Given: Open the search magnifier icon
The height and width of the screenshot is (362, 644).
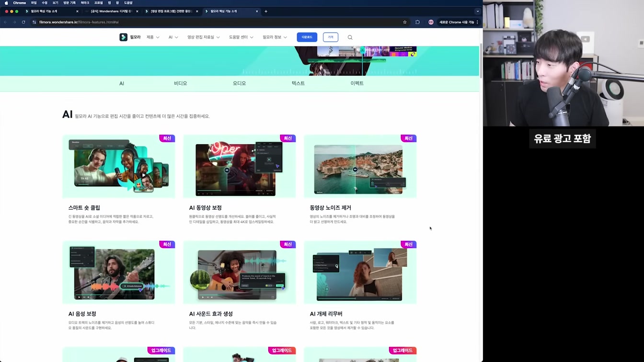Looking at the screenshot, I should click(x=350, y=37).
